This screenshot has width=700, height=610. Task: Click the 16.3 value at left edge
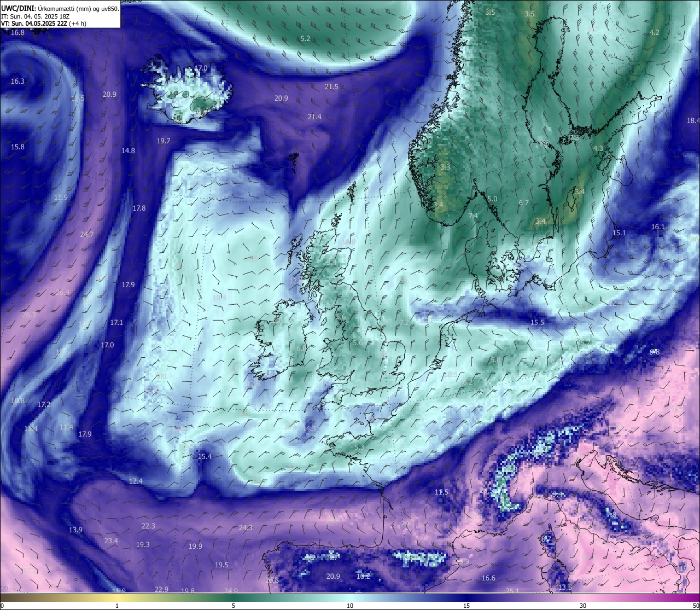[17, 82]
